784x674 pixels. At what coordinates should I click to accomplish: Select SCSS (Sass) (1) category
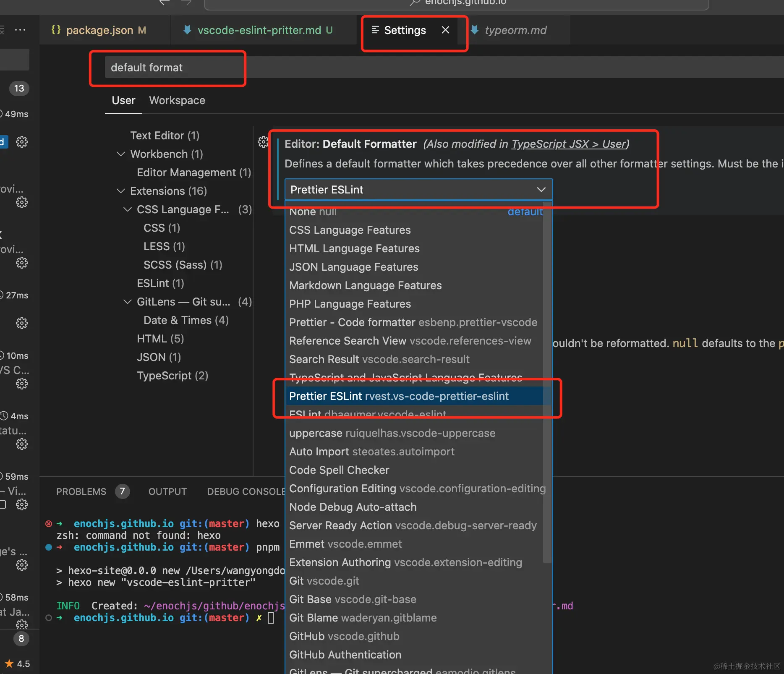[x=183, y=265]
